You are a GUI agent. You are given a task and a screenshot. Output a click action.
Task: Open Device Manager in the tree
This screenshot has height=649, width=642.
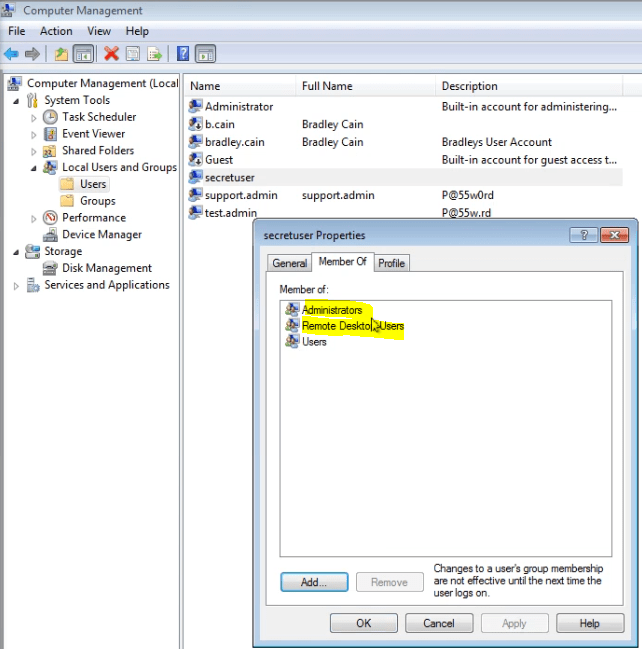tap(101, 234)
